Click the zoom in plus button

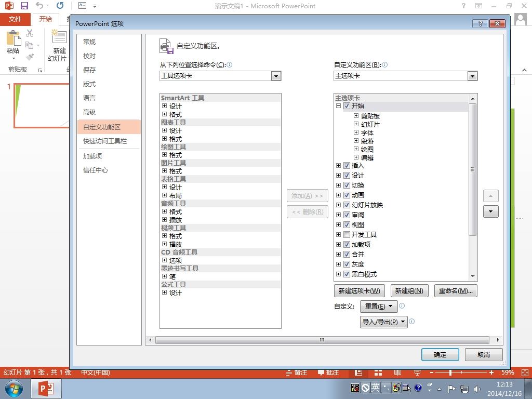click(491, 373)
